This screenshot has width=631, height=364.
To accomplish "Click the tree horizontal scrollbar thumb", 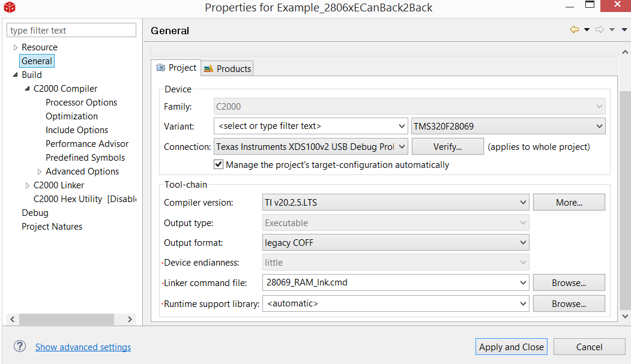I will 67,319.
